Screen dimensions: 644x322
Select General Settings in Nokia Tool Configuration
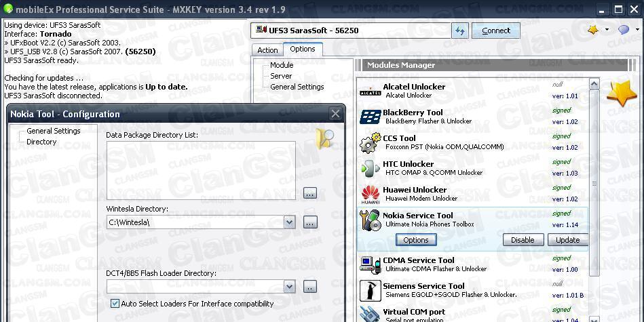(x=54, y=131)
